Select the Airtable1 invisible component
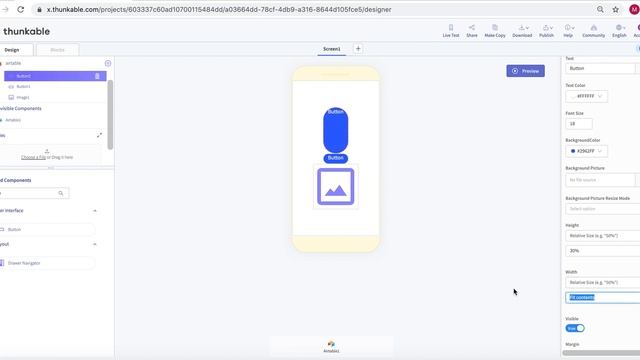Viewport: 640px width, 360px height. pyautogui.click(x=13, y=120)
